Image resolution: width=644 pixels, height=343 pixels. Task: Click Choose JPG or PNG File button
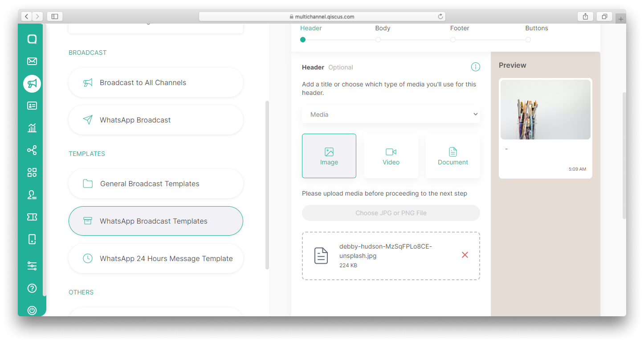(391, 213)
